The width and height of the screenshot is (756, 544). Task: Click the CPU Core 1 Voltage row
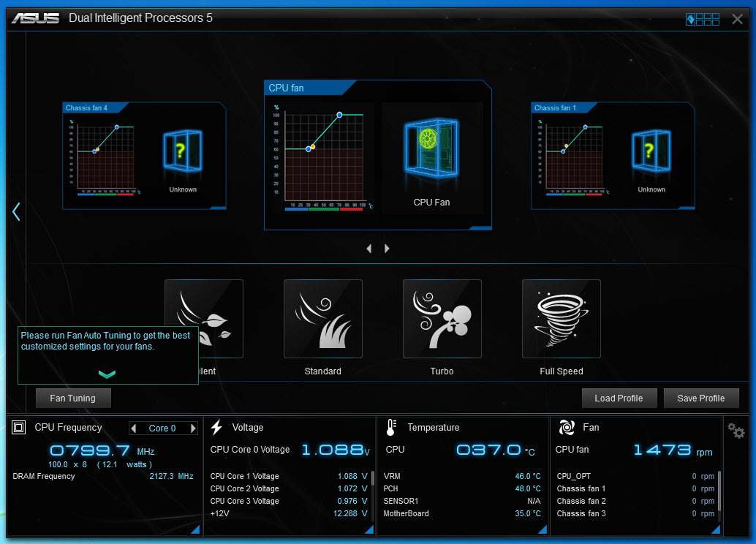[289, 476]
